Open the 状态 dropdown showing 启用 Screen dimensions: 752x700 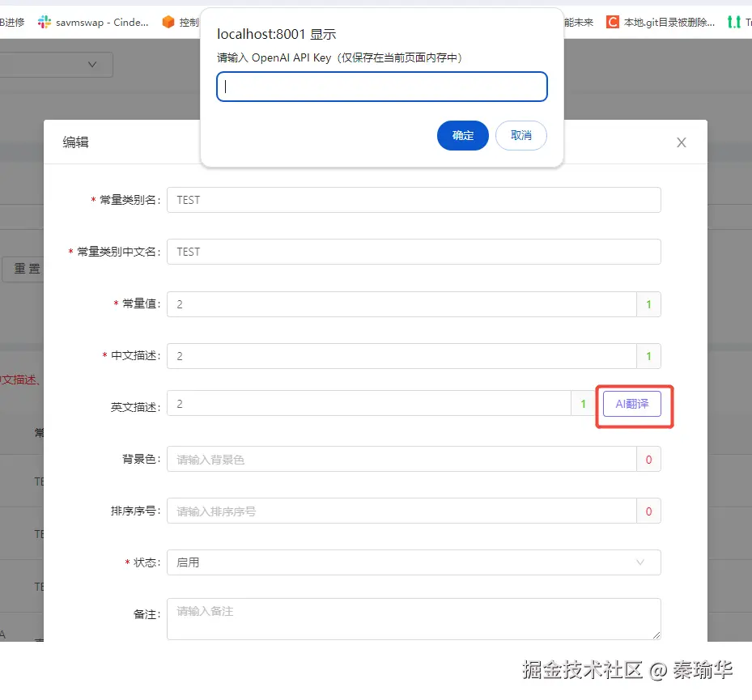coord(414,562)
